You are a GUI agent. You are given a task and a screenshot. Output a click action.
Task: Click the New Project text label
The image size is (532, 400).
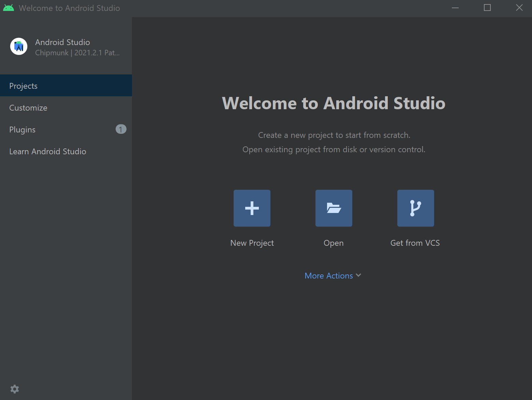[x=252, y=243]
